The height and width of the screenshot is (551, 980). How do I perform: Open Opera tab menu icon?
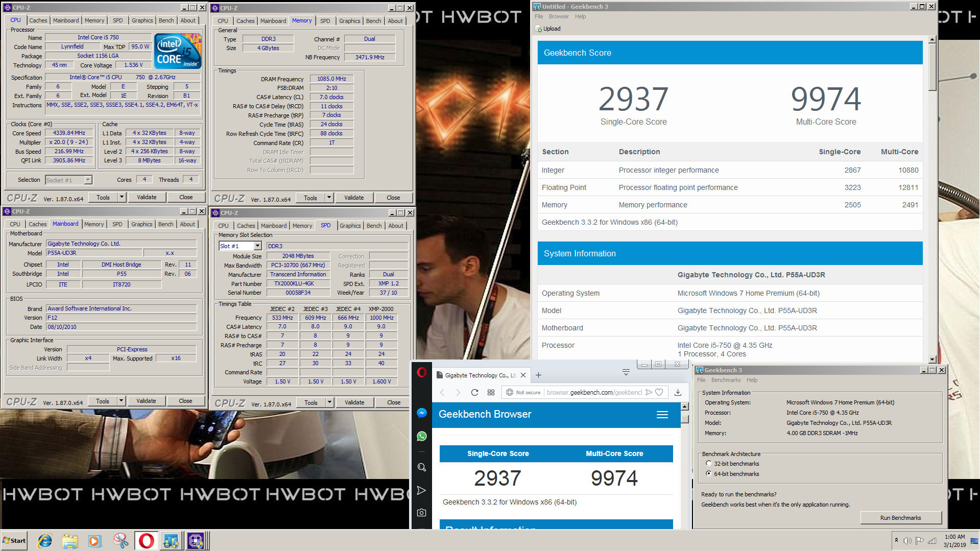tap(626, 372)
